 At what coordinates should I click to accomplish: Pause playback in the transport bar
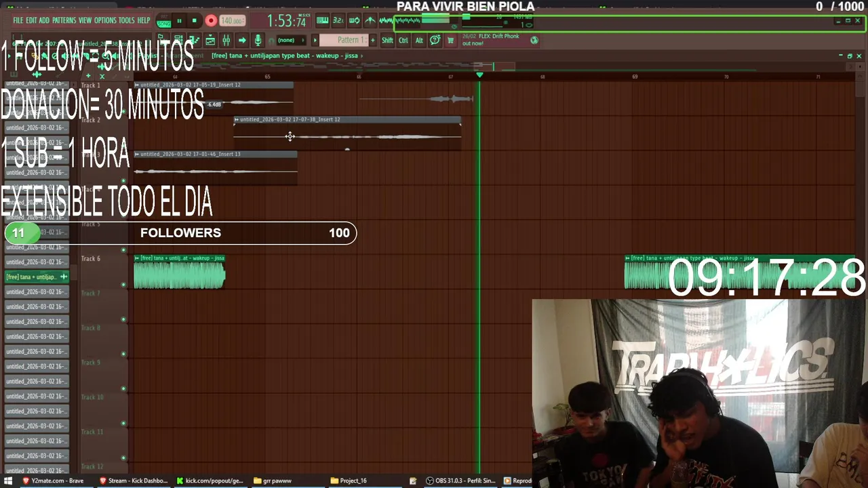tap(179, 21)
